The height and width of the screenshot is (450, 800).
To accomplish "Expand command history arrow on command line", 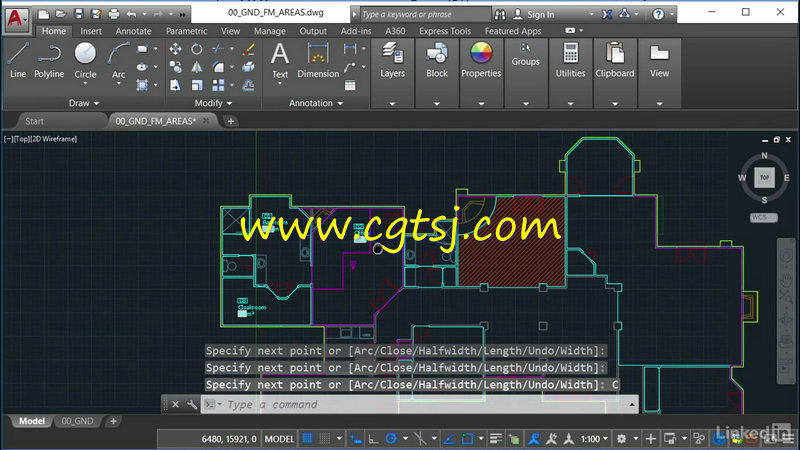I will coord(632,405).
